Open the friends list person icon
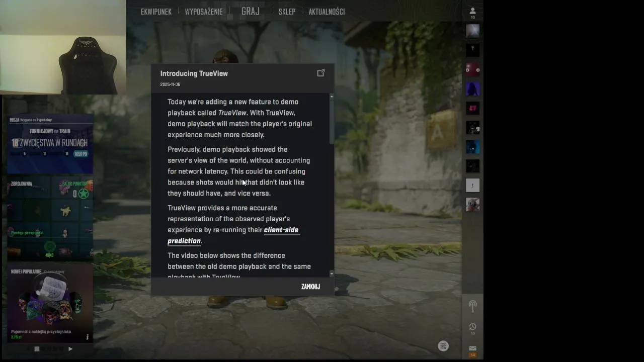The width and height of the screenshot is (644, 362). tap(472, 11)
